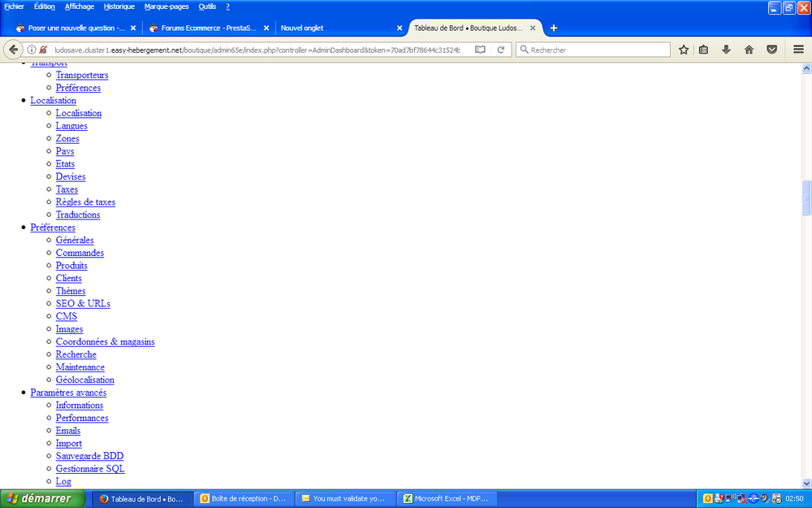
Task: Click the insecure connection warning icon
Action: click(x=43, y=50)
